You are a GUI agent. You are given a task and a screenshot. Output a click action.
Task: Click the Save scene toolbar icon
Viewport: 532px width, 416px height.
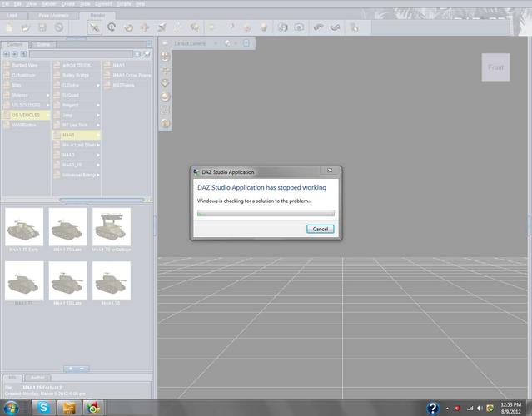click(42, 27)
